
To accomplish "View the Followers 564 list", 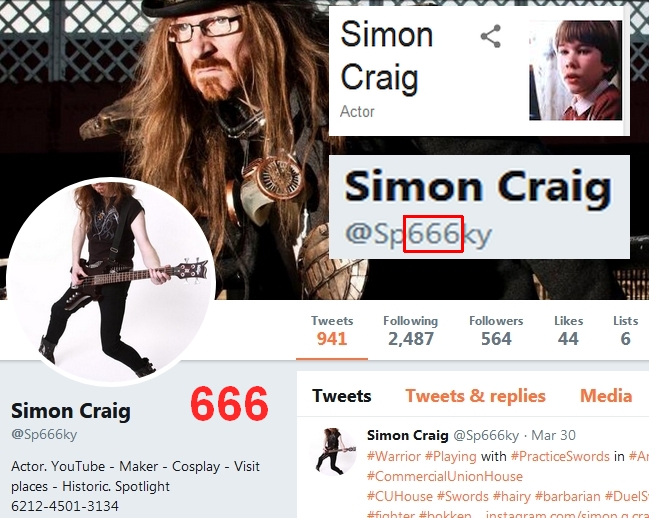I will coord(496,331).
